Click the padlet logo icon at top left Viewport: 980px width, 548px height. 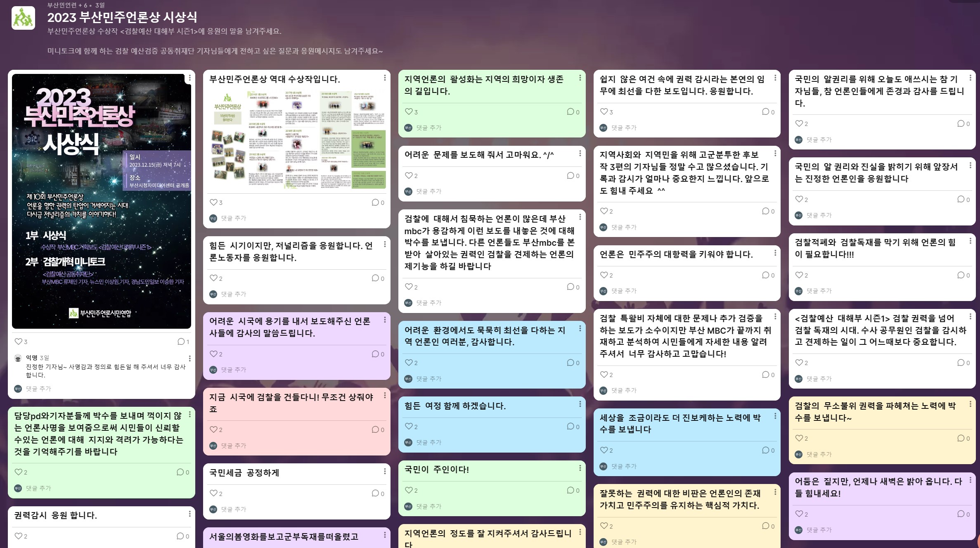pos(23,18)
